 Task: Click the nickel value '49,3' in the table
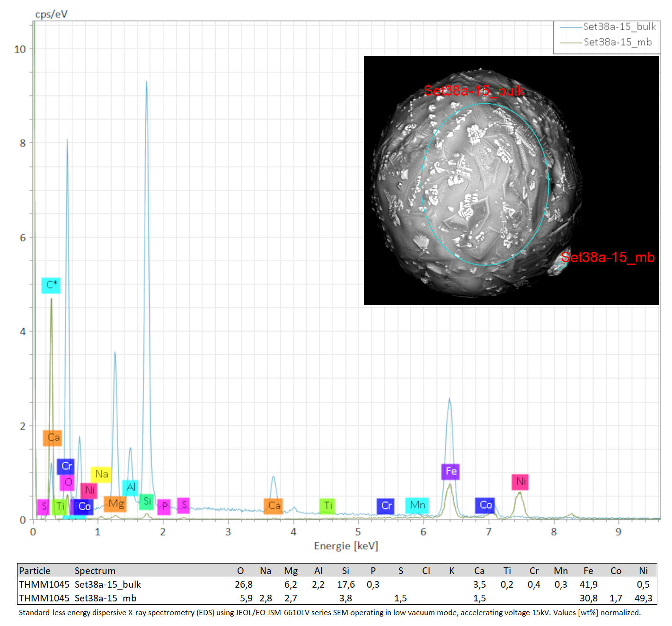(644, 599)
